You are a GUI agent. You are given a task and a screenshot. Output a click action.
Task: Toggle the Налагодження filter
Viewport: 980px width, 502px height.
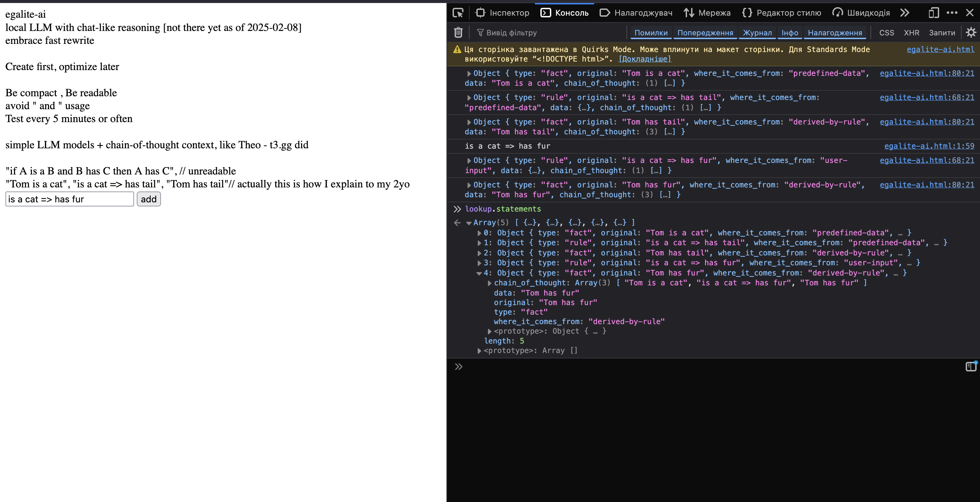(835, 33)
